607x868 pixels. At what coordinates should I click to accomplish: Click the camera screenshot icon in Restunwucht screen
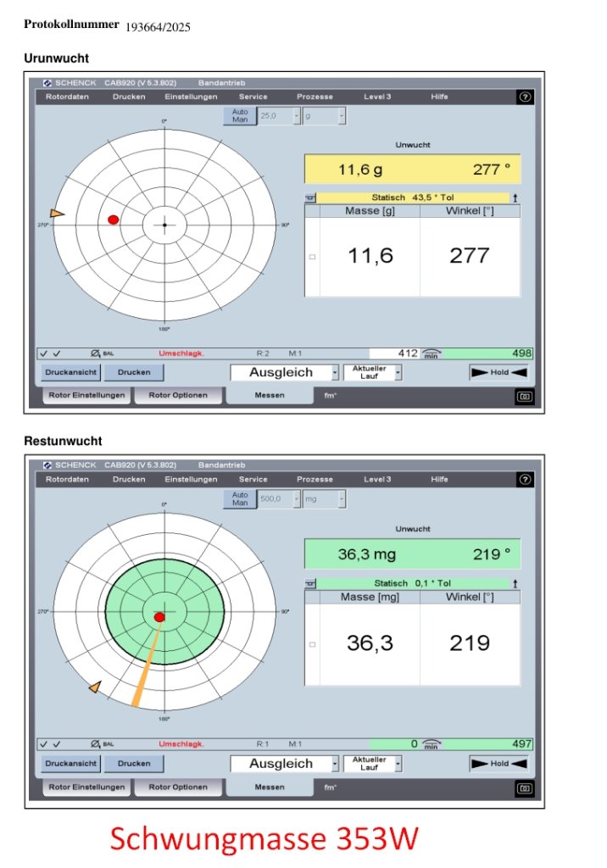pos(524,788)
